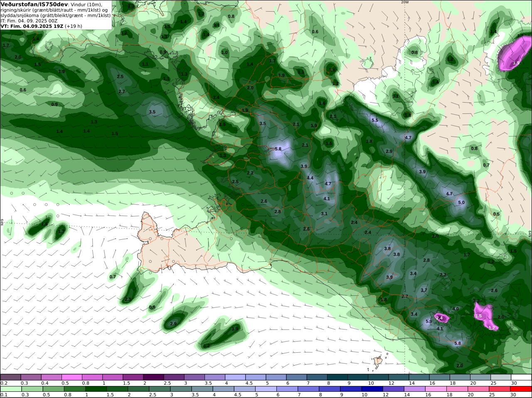Image resolution: width=532 pixels, height=398 pixels.
Task: Select the upper legend swatch labeled 7
Action: [x=317, y=377]
